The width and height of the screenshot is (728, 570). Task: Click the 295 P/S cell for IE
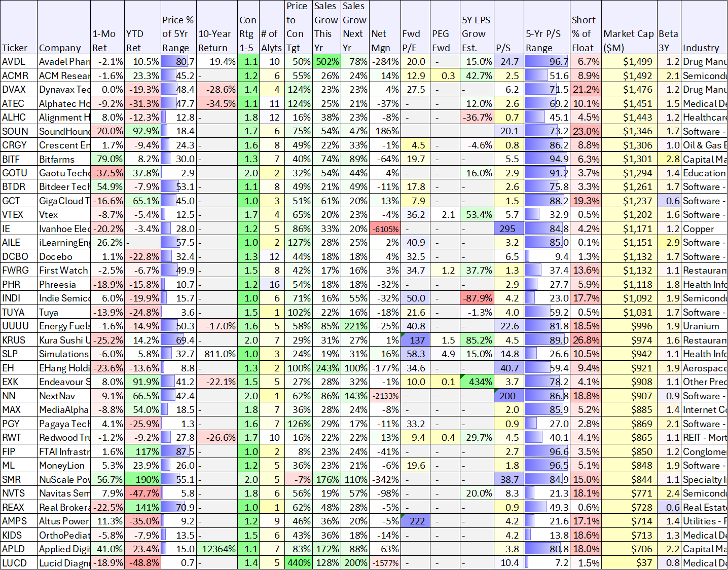pyautogui.click(x=508, y=229)
